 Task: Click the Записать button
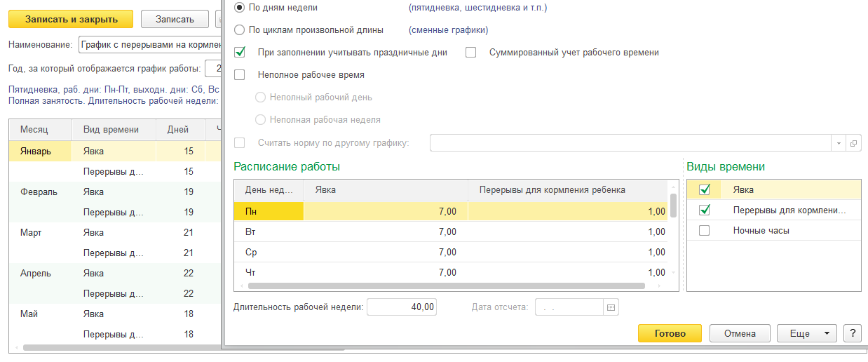point(175,19)
